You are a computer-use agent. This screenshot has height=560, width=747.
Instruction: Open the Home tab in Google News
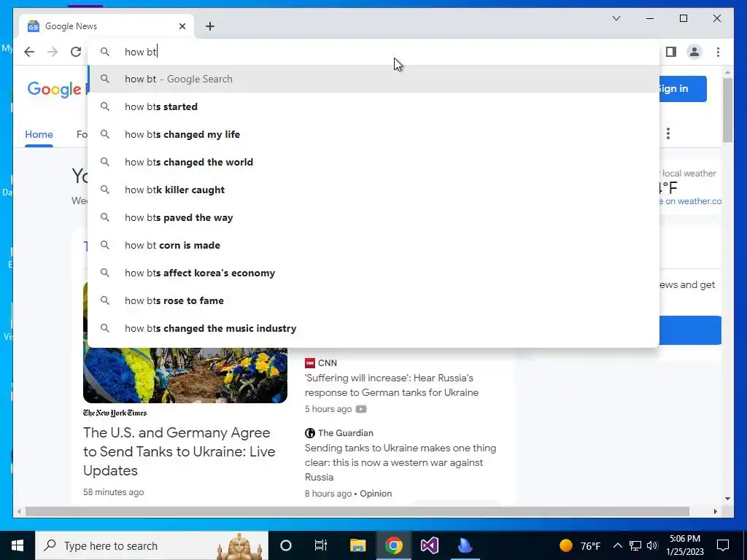tap(39, 134)
